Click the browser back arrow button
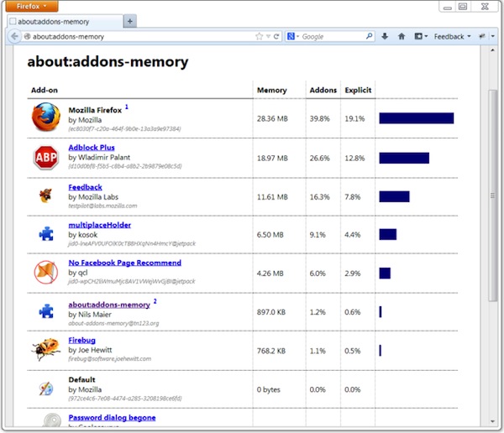This screenshot has width=504, height=433. [13, 37]
